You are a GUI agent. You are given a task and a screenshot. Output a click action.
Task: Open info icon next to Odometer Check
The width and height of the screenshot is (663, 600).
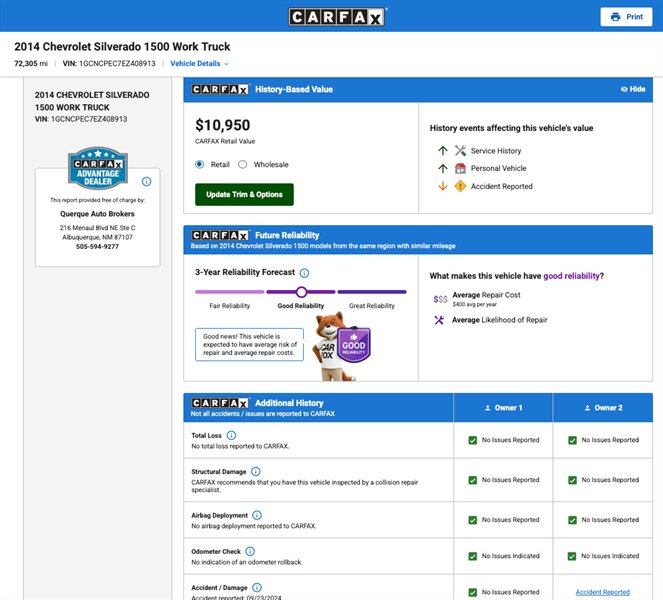(250, 551)
